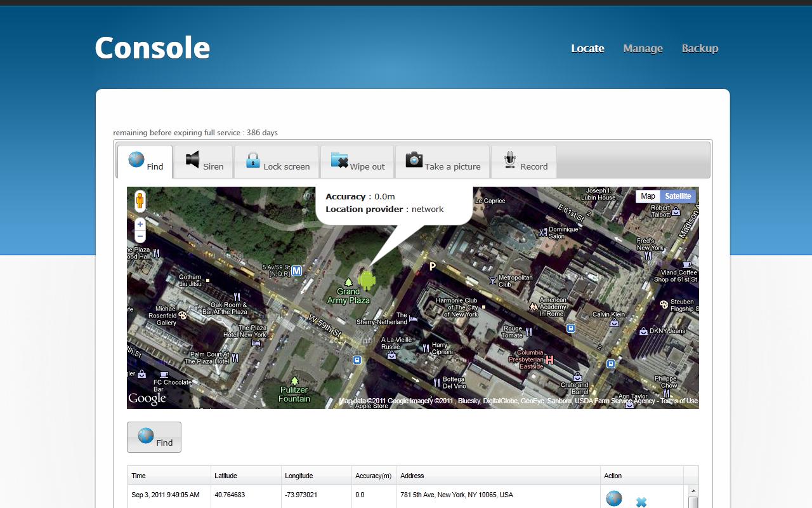Select the time Sep 3, 2011 9:49:05 AM
This screenshot has height=508, width=812.
click(x=166, y=495)
